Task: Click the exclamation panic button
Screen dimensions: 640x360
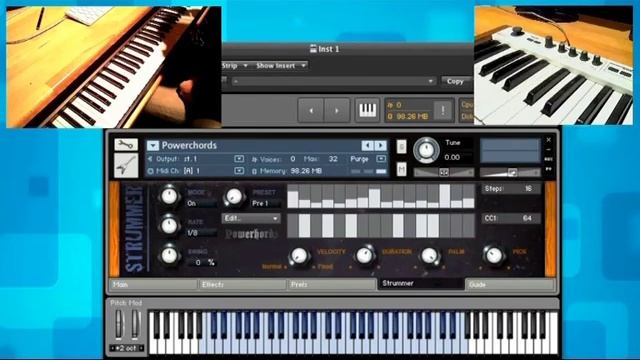Action: click(x=443, y=110)
